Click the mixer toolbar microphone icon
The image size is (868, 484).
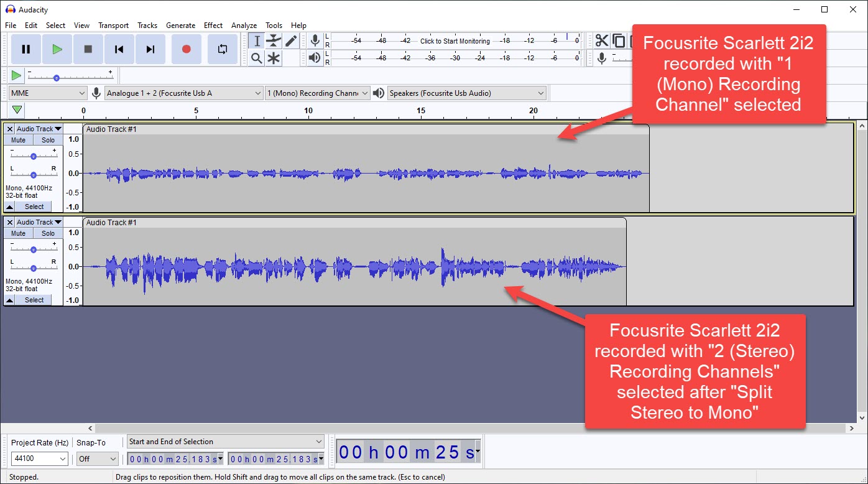point(601,58)
